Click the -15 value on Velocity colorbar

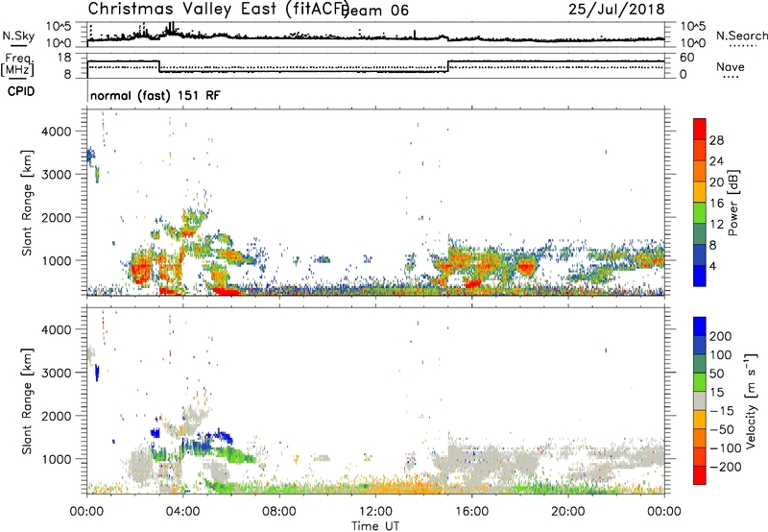pos(721,411)
